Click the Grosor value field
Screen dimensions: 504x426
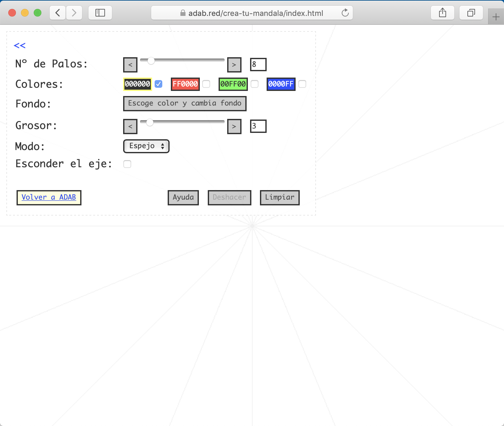[258, 126]
